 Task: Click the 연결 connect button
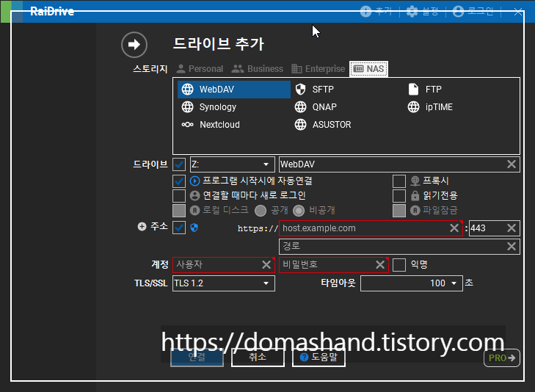tap(197, 357)
